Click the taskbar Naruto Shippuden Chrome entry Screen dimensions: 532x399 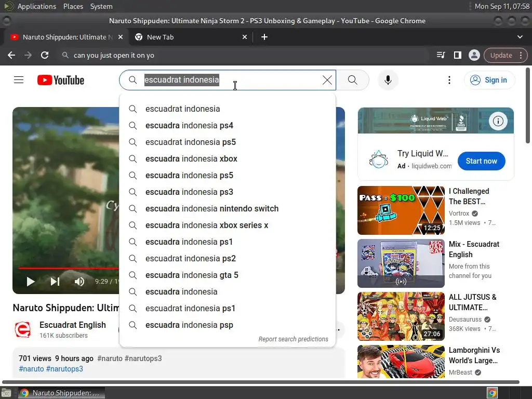(61, 393)
